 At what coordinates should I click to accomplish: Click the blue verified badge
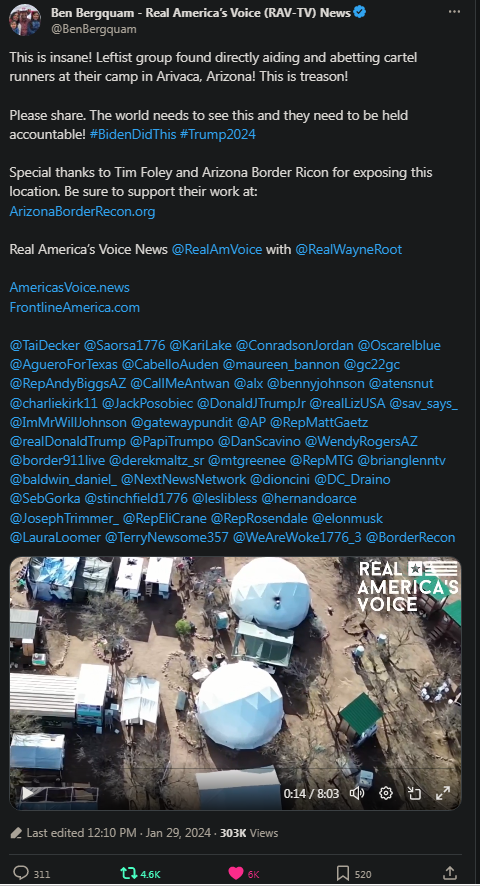(360, 12)
